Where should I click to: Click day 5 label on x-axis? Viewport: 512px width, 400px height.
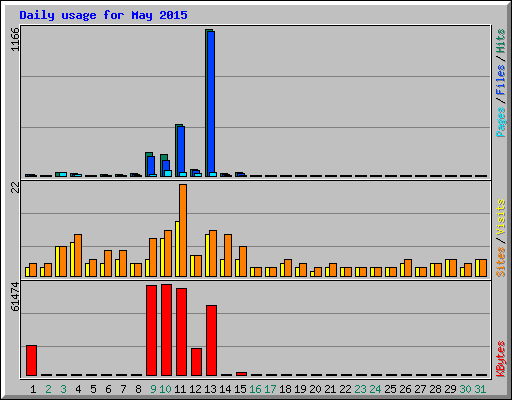93,389
